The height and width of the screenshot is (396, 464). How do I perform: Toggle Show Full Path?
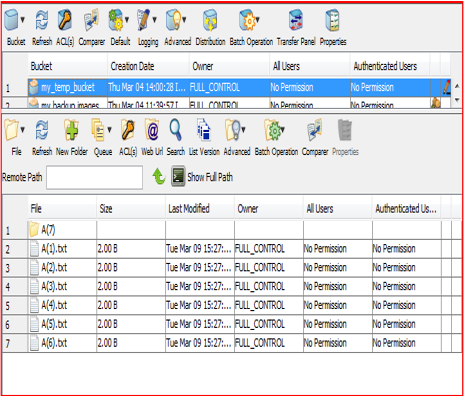pyautogui.click(x=202, y=177)
